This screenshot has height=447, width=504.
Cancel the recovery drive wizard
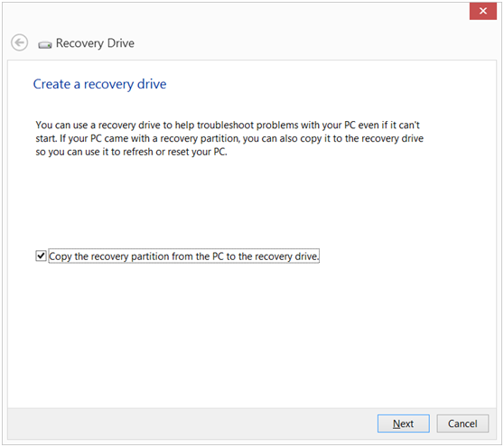[x=462, y=424]
